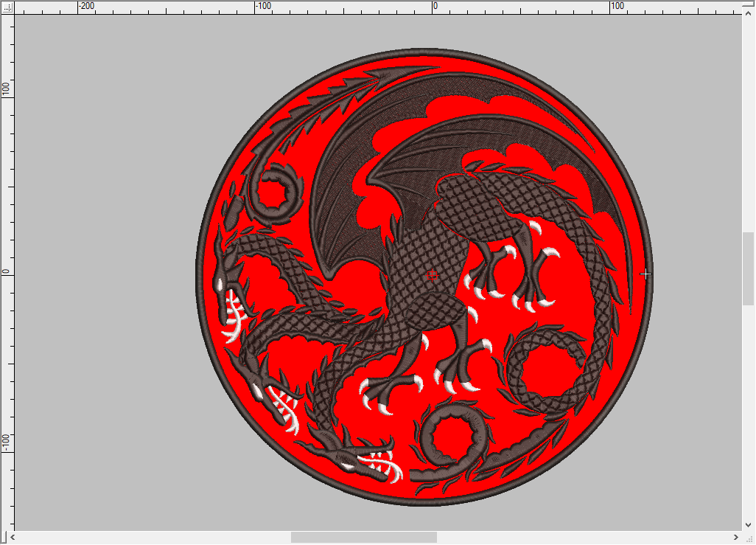Click the -100 label on vertical ruler
Viewport: 756px width, 545px height.
coord(6,442)
